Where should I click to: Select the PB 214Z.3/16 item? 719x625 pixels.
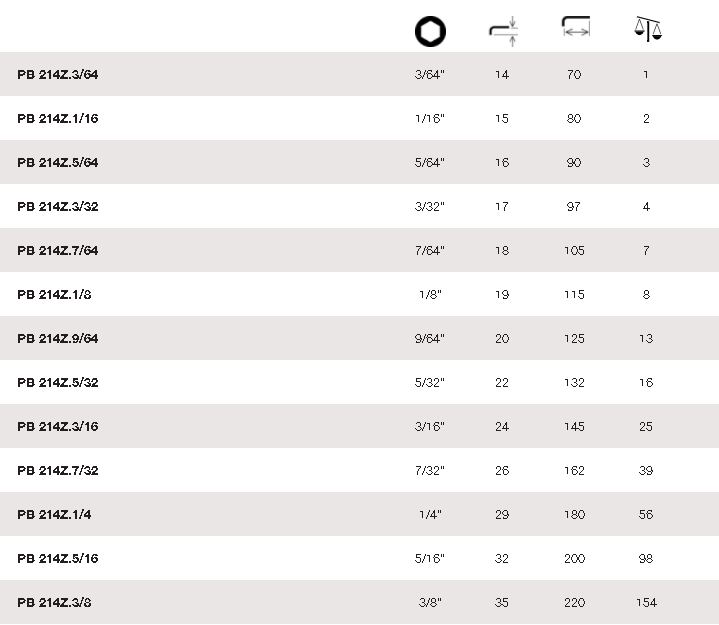58,427
